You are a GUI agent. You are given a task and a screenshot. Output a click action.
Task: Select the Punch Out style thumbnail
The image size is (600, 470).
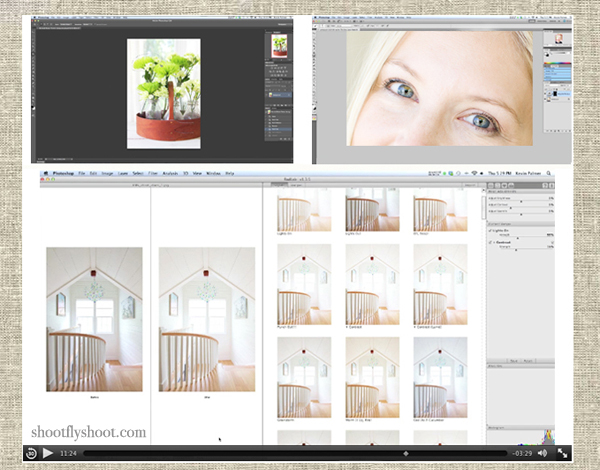[x=304, y=284]
